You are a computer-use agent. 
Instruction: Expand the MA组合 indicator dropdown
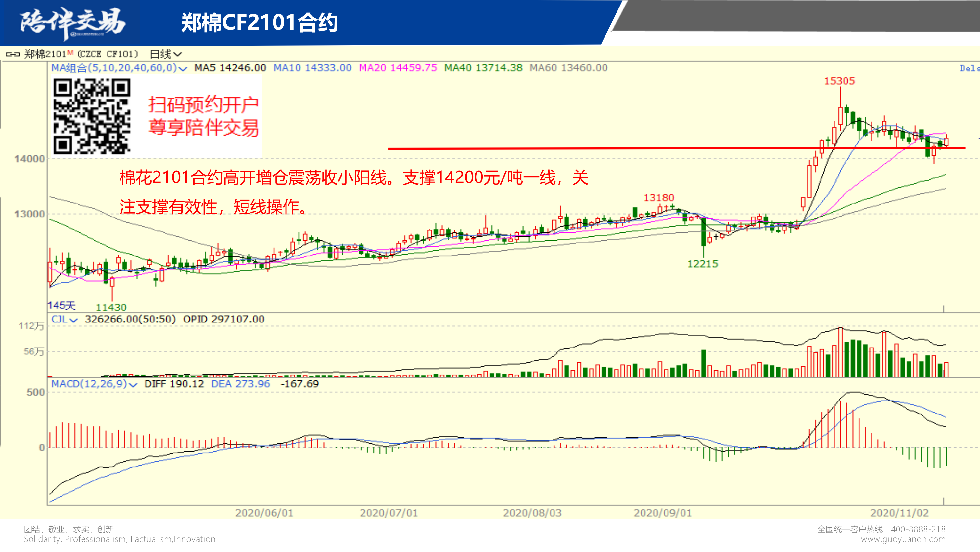click(x=183, y=69)
